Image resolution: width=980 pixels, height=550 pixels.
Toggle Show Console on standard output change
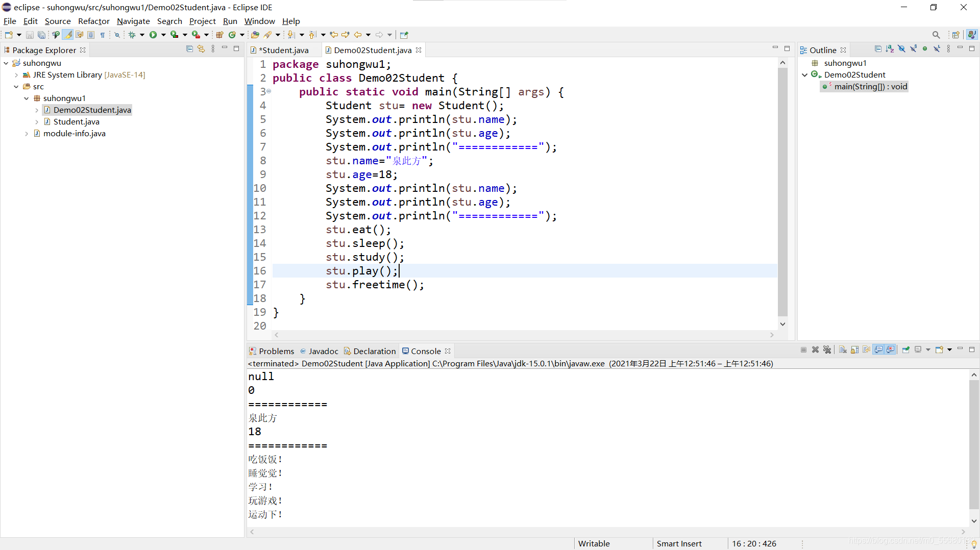878,349
